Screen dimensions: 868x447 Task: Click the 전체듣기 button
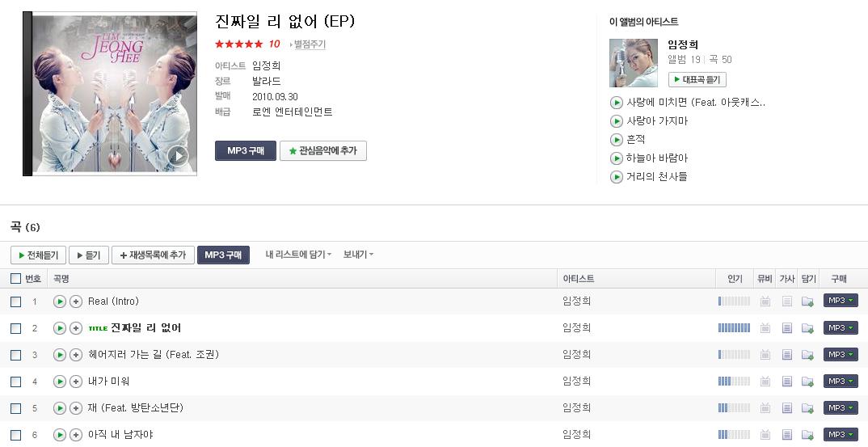point(38,255)
